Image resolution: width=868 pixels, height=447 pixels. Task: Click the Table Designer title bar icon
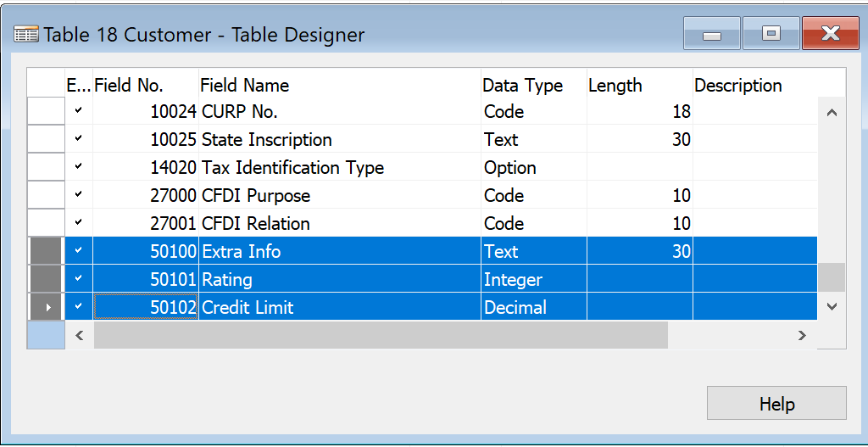(26, 35)
